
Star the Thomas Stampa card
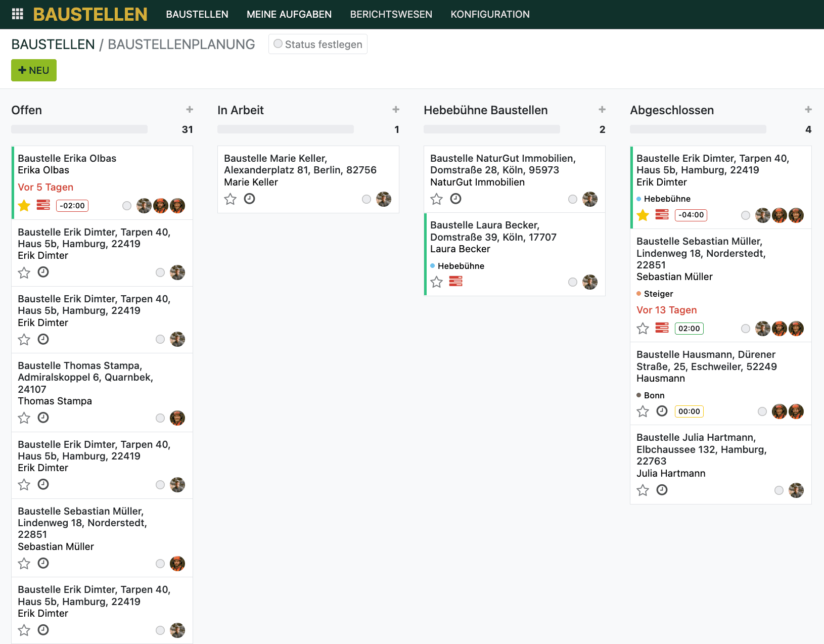click(24, 418)
